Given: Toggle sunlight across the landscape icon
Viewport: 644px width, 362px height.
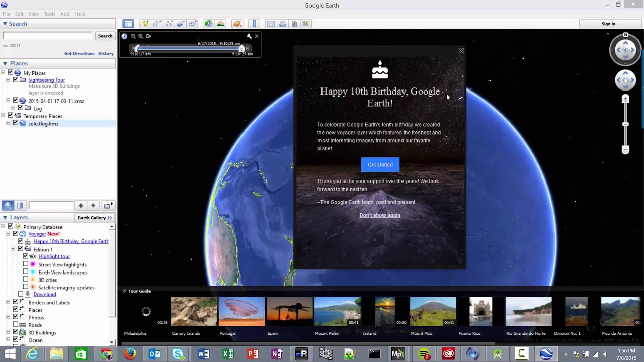Looking at the screenshot, I should pos(220,24).
